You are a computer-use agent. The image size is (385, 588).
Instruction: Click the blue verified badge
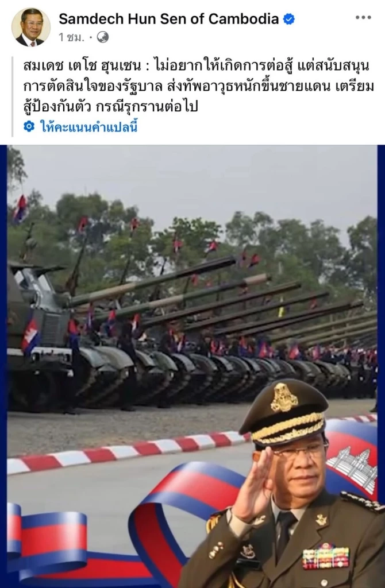(288, 19)
